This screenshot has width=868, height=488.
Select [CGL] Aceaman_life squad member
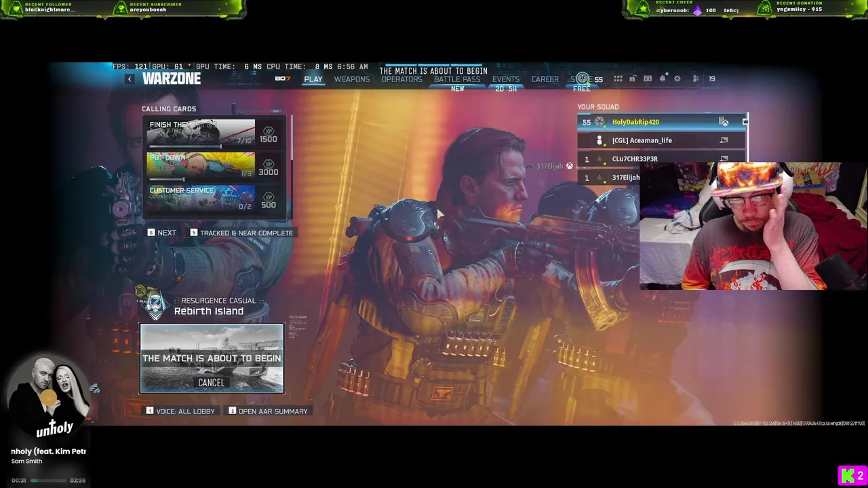coord(661,140)
